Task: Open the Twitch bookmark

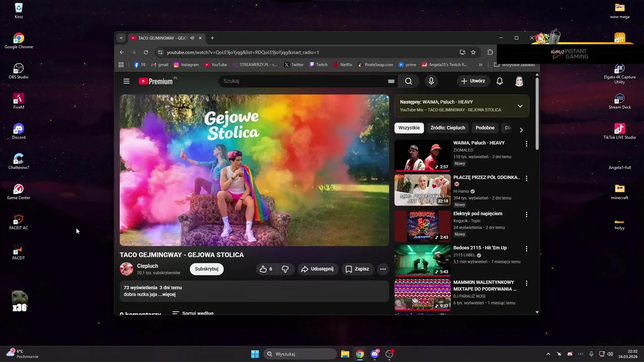Action: (318, 65)
